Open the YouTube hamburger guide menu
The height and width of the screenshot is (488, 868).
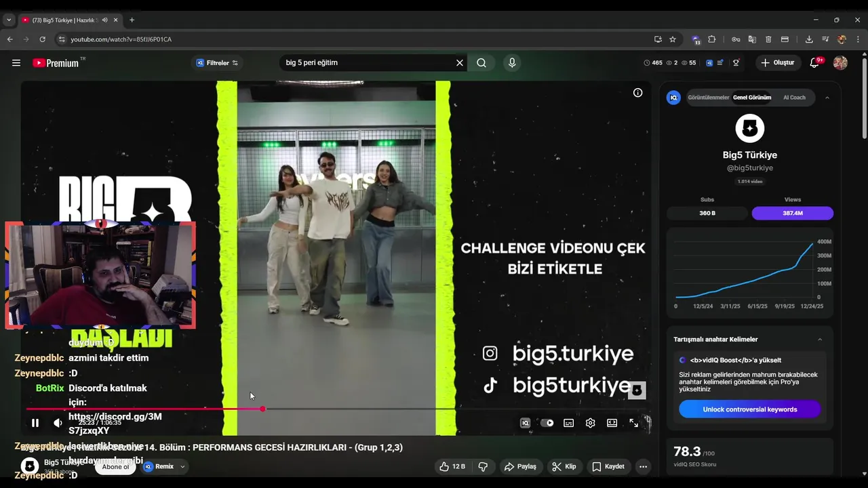tap(16, 63)
